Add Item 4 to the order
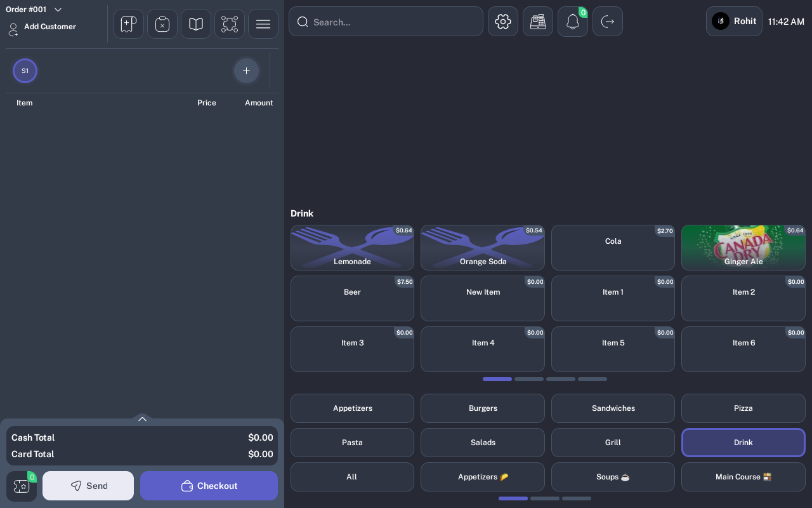This screenshot has width=812, height=508. [483, 349]
